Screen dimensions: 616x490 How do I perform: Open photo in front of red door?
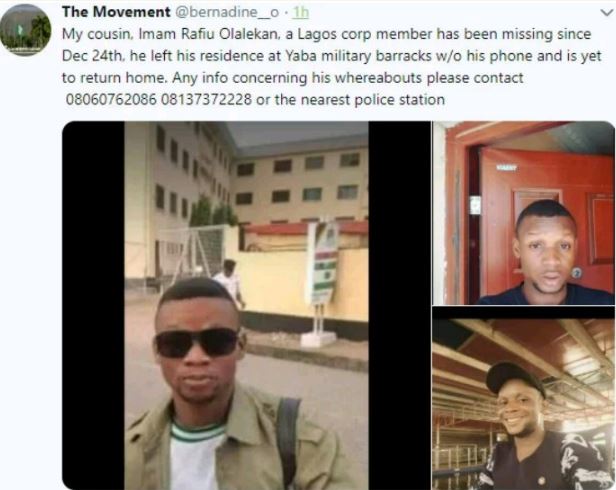pos(524,213)
